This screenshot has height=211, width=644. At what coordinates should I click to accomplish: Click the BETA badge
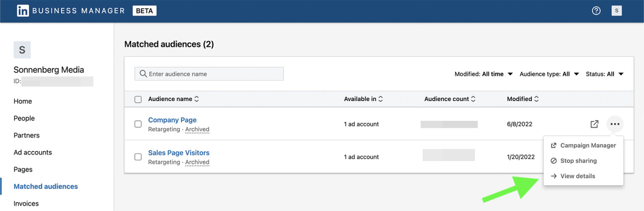(x=145, y=11)
